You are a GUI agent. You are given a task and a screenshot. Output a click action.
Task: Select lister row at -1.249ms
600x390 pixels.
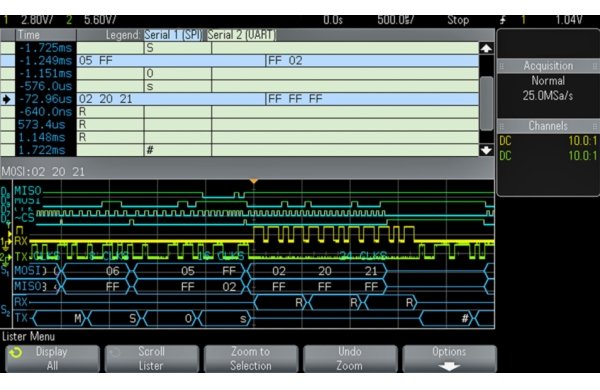tap(240, 60)
